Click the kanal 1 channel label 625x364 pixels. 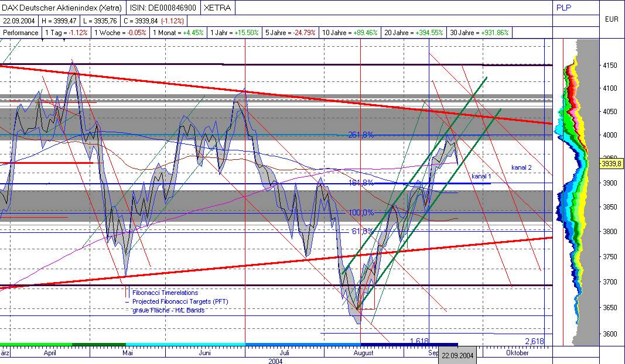480,176
